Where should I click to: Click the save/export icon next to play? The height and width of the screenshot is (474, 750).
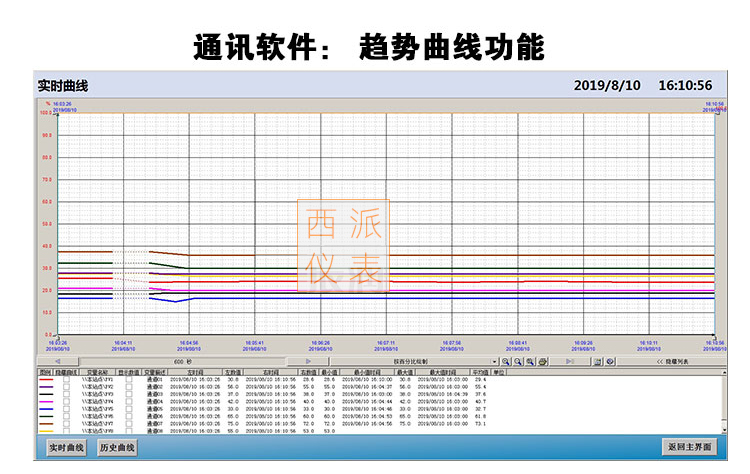[597, 361]
